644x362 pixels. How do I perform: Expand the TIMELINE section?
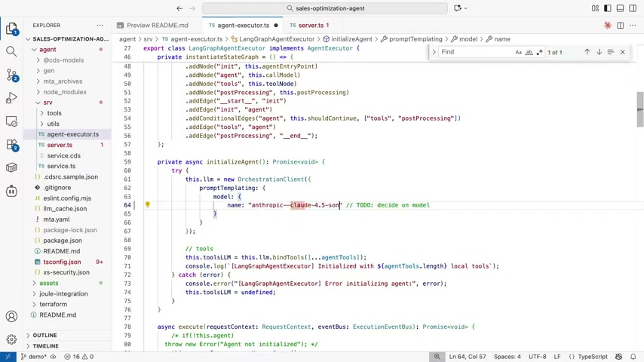(x=45, y=346)
